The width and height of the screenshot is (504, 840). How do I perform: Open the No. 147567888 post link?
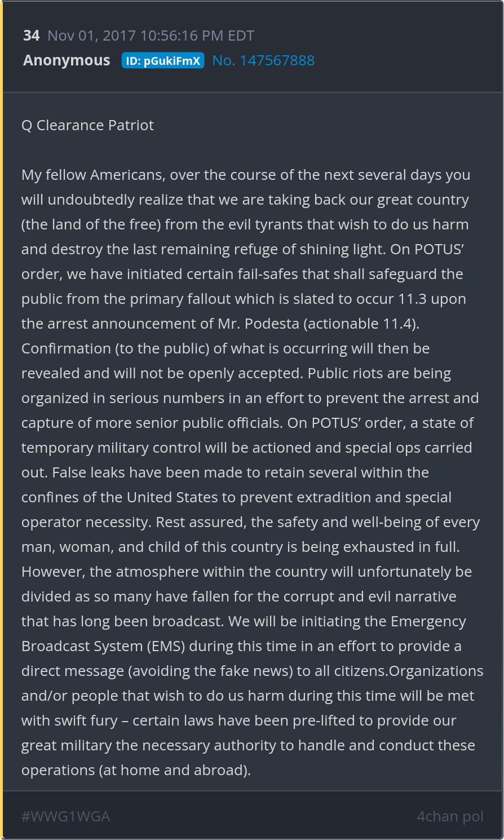click(263, 61)
